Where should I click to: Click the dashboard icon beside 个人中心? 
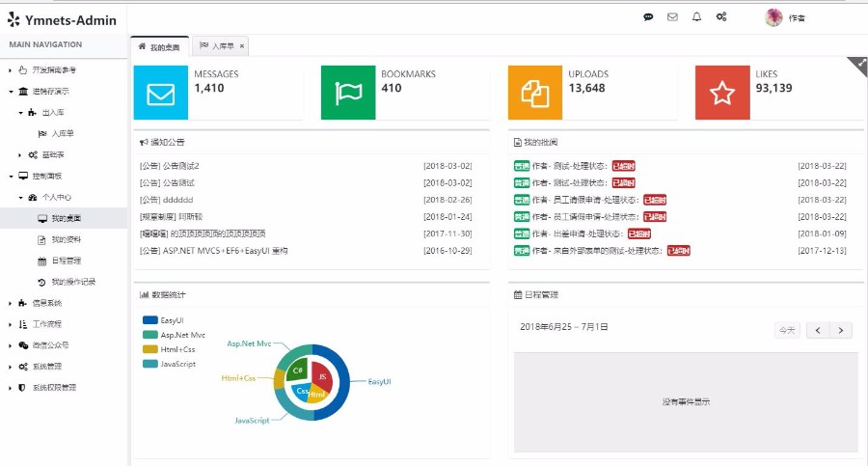(33, 197)
